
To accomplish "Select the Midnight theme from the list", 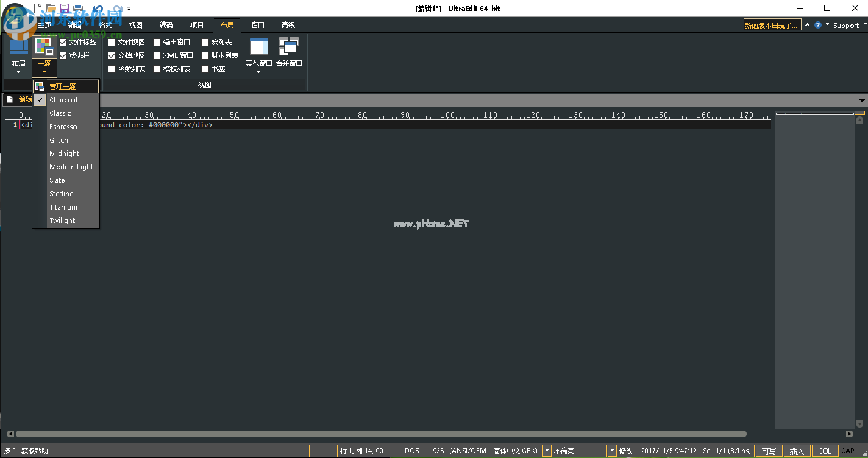I will [65, 153].
